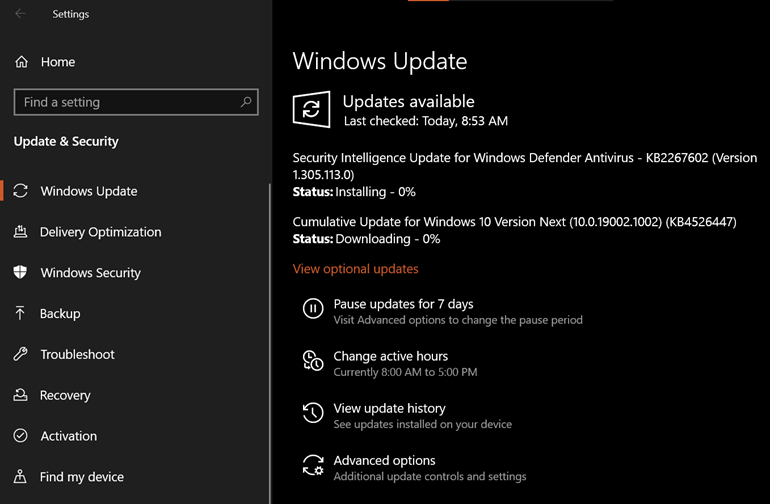Click 'Status: Downloading - 0%' text

point(366,239)
